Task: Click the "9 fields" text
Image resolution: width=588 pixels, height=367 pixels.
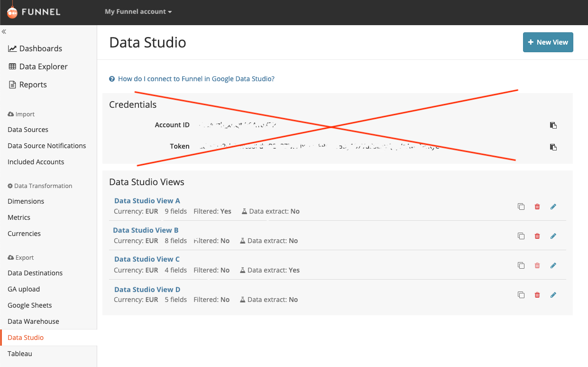Action: (x=176, y=211)
